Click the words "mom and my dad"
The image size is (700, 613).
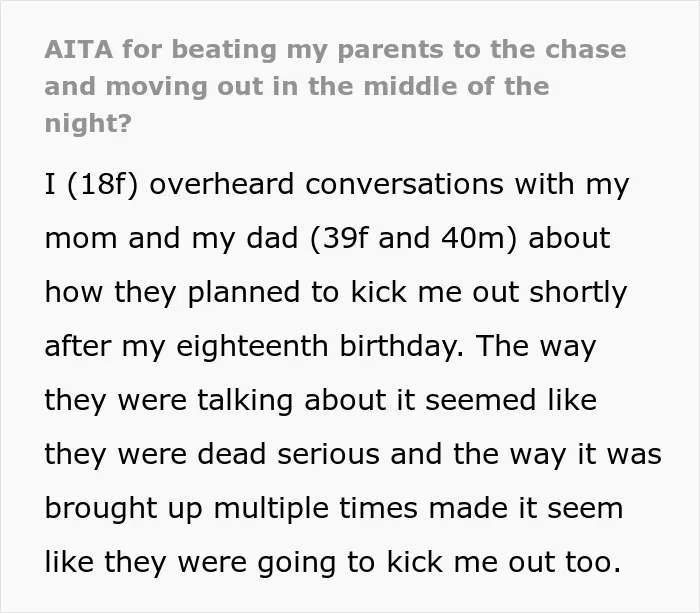tap(171, 238)
